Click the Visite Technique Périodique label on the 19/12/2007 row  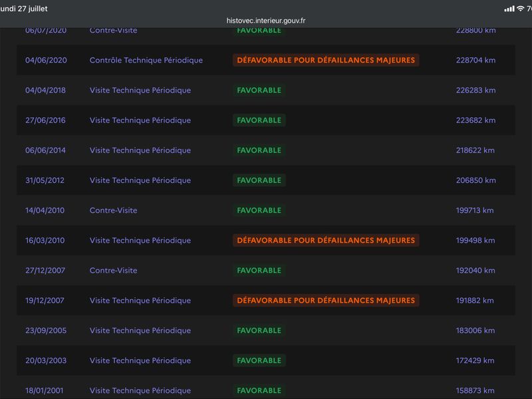140,301
